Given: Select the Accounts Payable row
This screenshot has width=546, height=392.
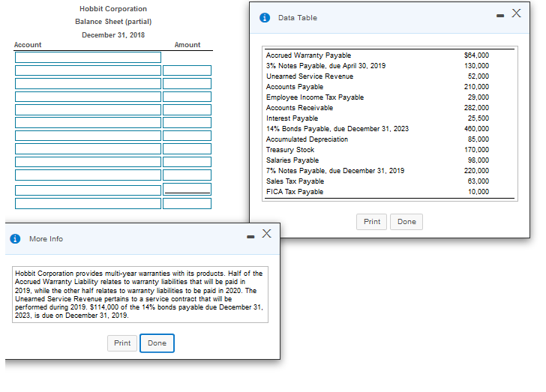Looking at the screenshot, I should click(x=390, y=87).
